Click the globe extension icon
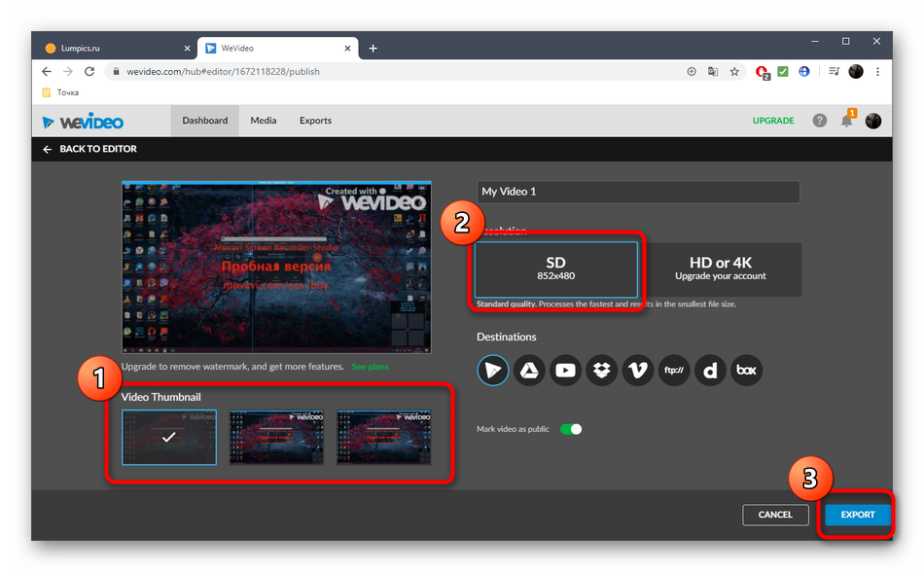The image size is (924, 572). pos(803,71)
